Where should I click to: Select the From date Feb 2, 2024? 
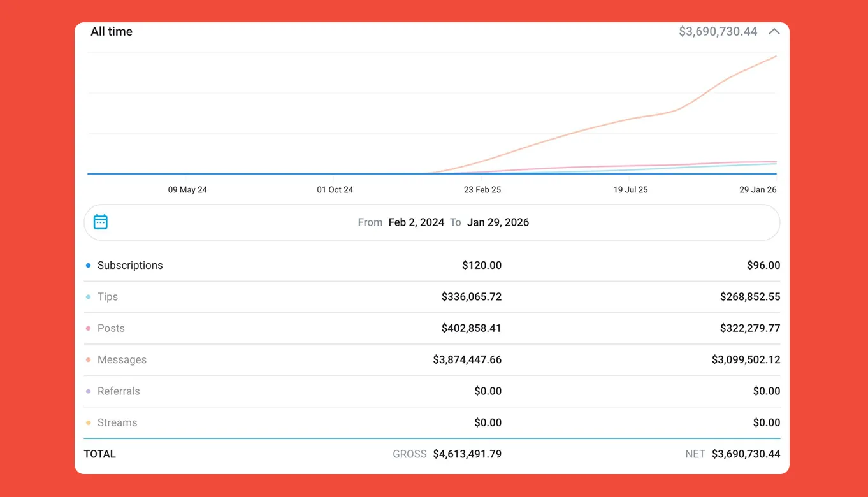416,222
